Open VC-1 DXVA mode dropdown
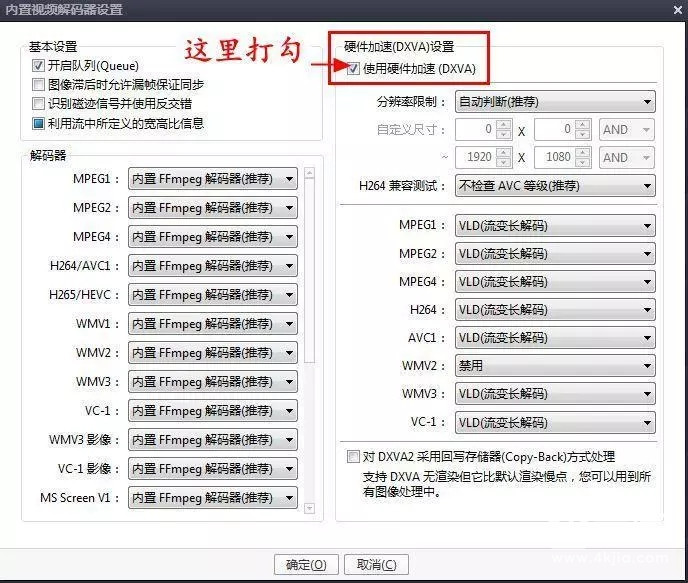The image size is (688, 583). (555, 422)
